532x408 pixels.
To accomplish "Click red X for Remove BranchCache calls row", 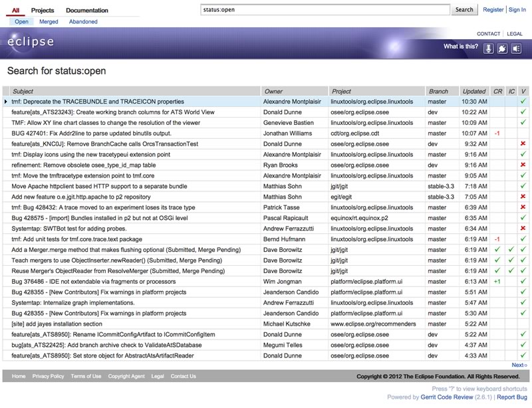I will [523, 144].
